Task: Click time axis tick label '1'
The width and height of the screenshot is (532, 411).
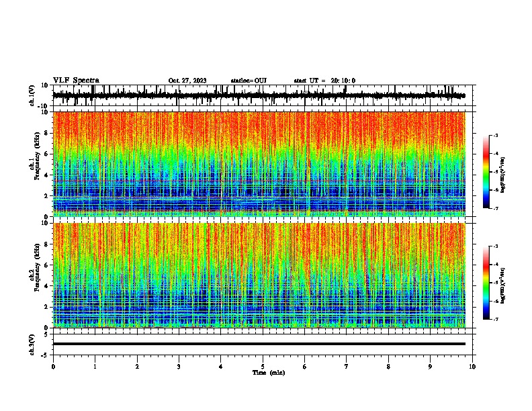Action: point(95,367)
